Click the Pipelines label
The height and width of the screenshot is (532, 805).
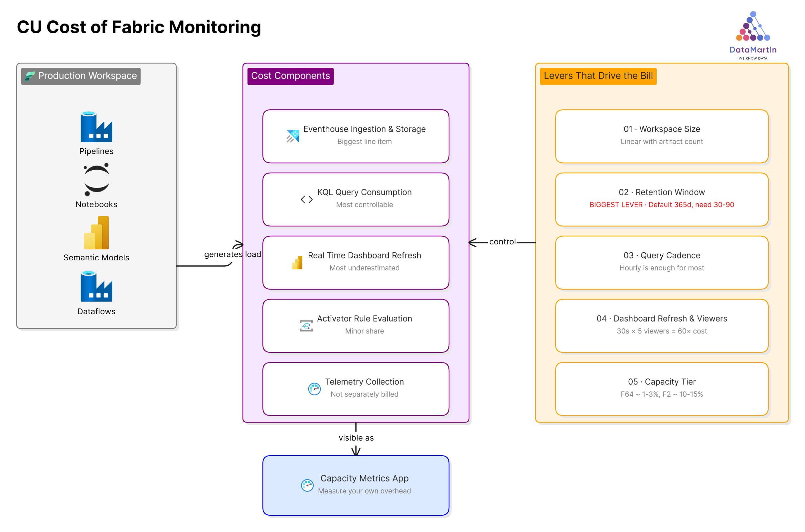click(96, 151)
